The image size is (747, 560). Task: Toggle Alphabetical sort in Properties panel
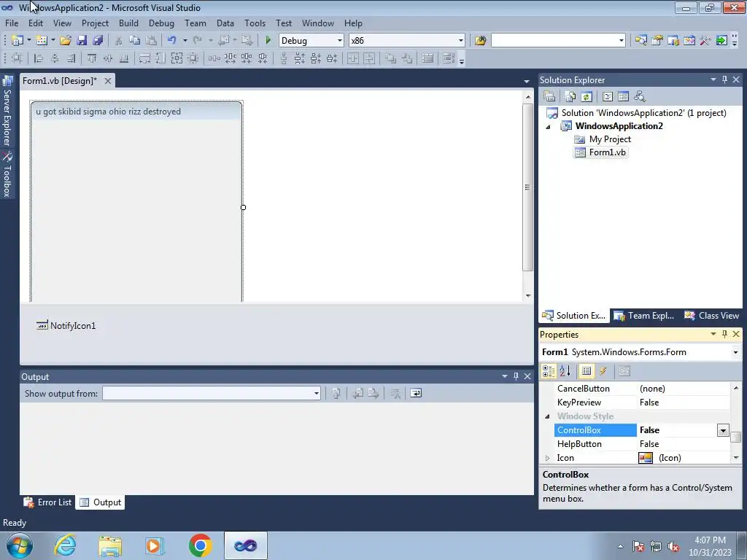coord(565,371)
